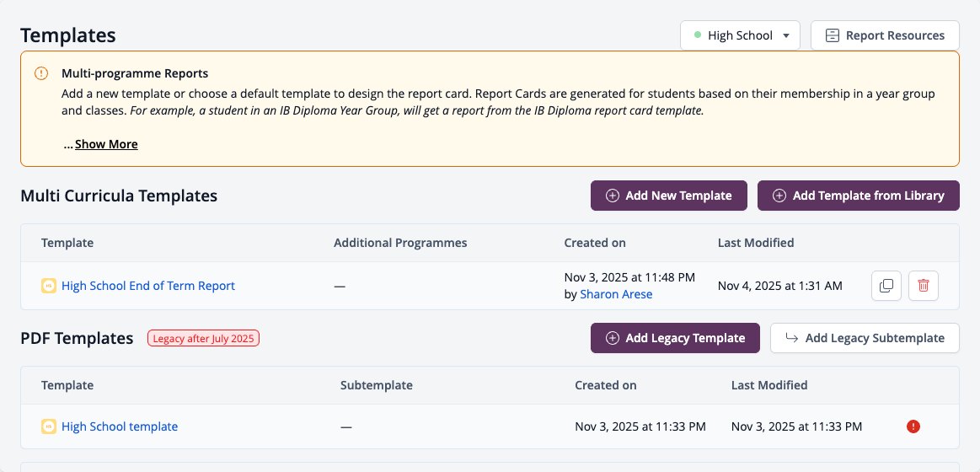Expand notice with Show More
This screenshot has height=472, width=980.
click(x=106, y=144)
